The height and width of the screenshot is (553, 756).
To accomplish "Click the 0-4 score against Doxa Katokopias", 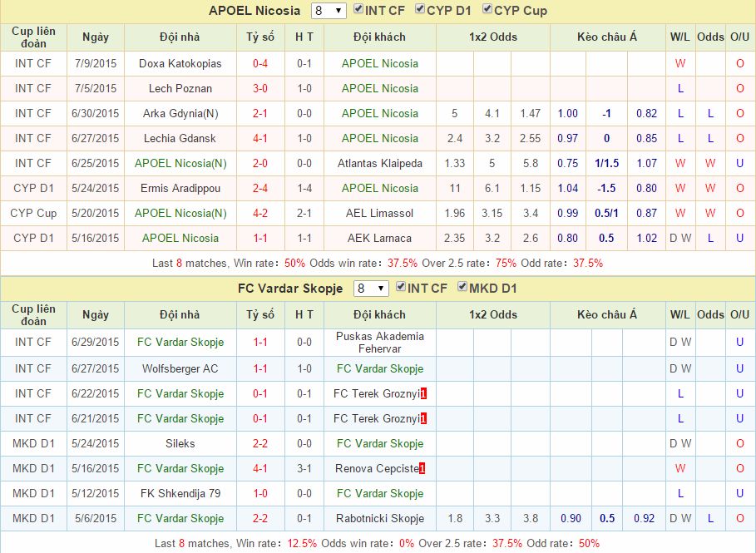I will pos(260,64).
